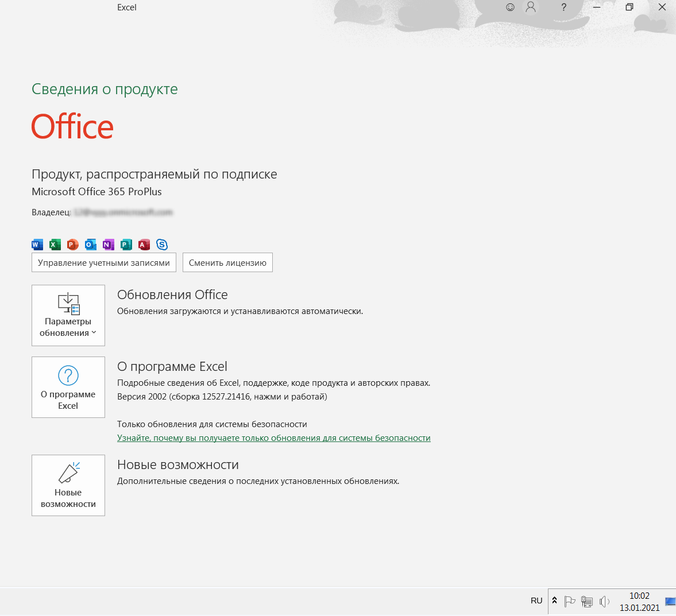The width and height of the screenshot is (676, 616).
Task: Click Только обновления для системы безопасности text
Action: (212, 424)
